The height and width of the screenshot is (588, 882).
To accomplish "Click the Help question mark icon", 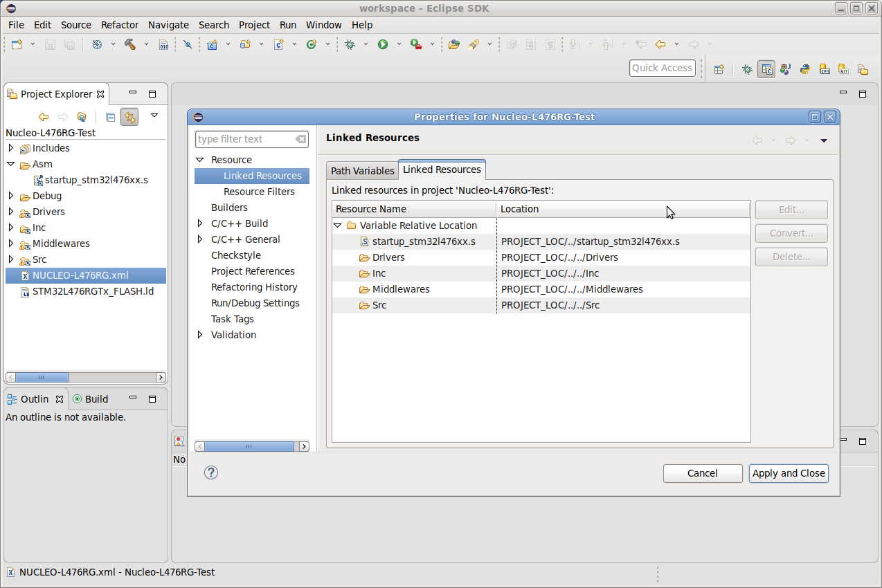I will (x=212, y=472).
